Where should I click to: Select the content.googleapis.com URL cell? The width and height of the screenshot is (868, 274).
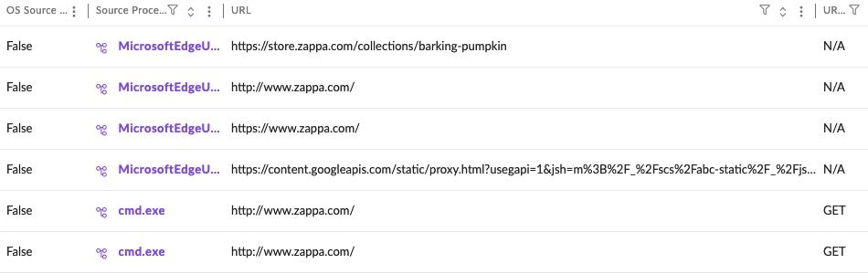[523, 169]
